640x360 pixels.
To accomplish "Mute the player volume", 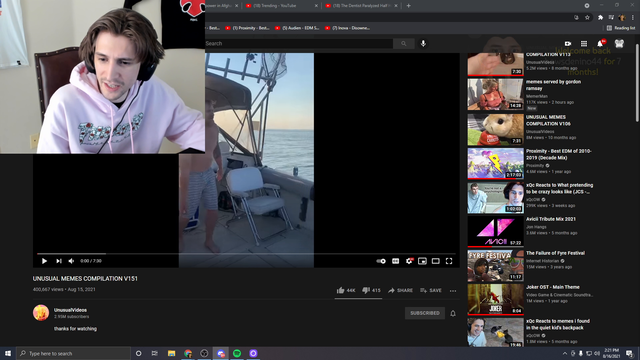I will point(71,261).
